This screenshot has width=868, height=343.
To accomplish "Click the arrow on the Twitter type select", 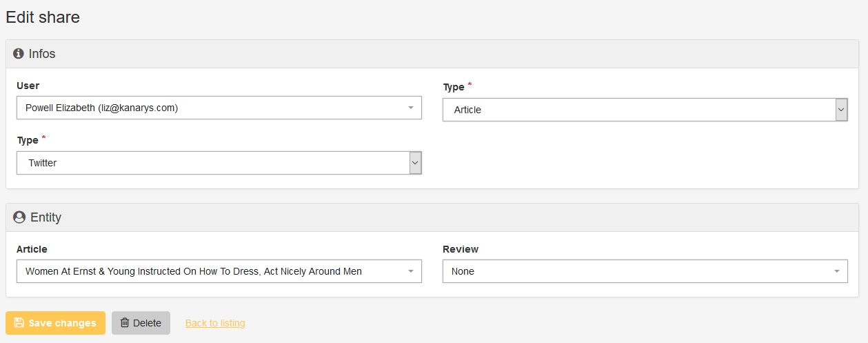I will point(415,163).
